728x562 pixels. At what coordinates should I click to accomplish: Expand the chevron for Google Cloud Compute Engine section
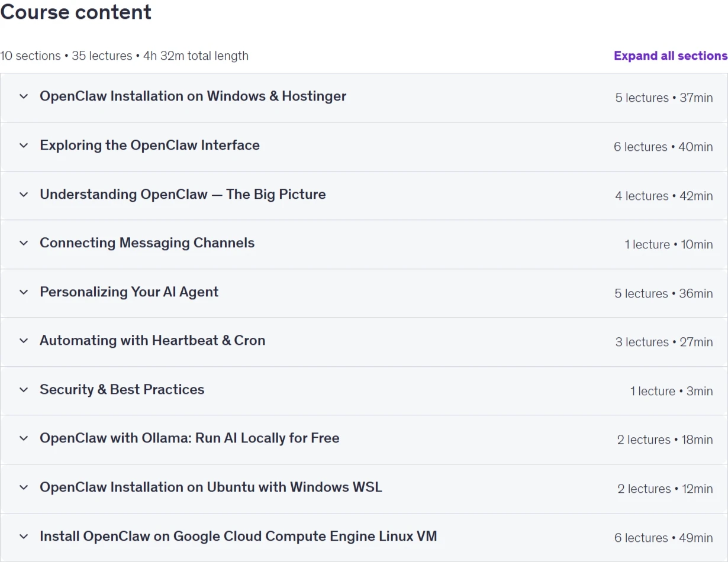(x=24, y=537)
